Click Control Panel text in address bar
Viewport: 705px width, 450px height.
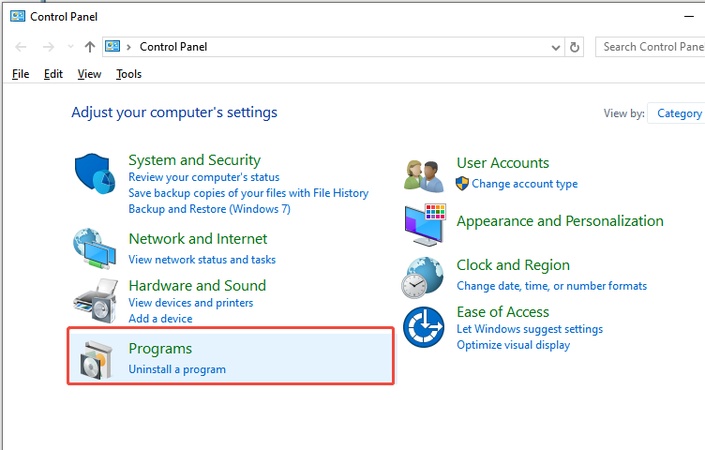[173, 47]
